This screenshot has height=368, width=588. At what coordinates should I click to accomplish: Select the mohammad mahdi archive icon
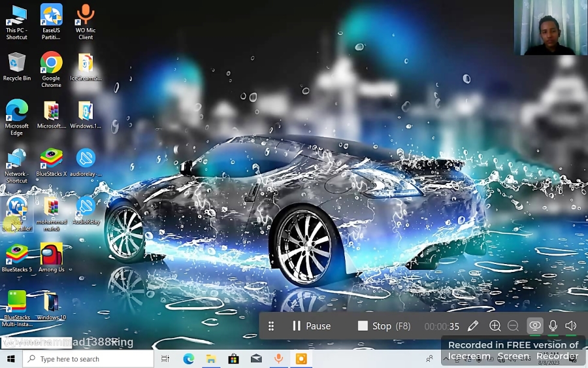click(52, 214)
